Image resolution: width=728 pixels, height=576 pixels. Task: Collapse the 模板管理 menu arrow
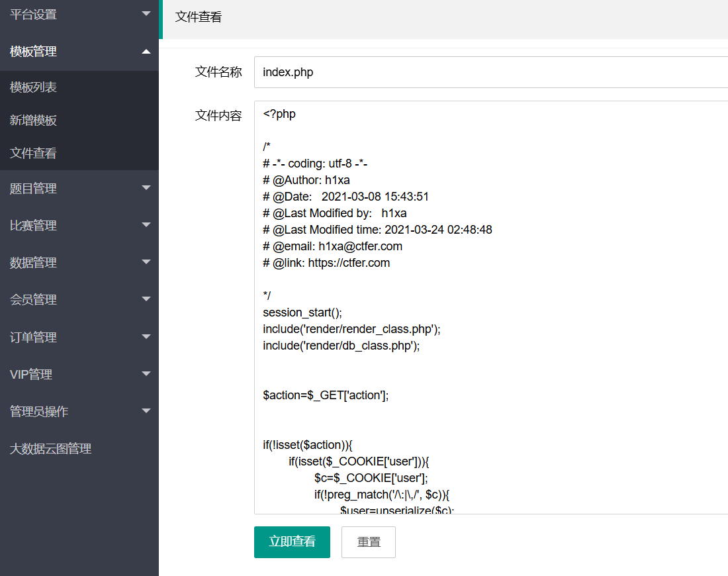point(146,52)
